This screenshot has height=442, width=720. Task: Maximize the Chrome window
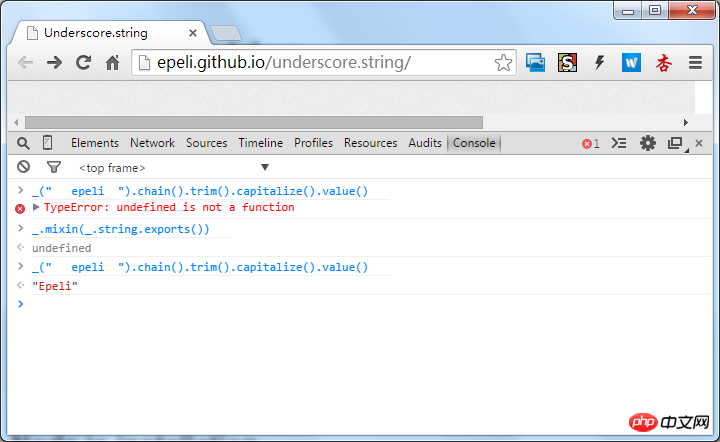[655, 10]
